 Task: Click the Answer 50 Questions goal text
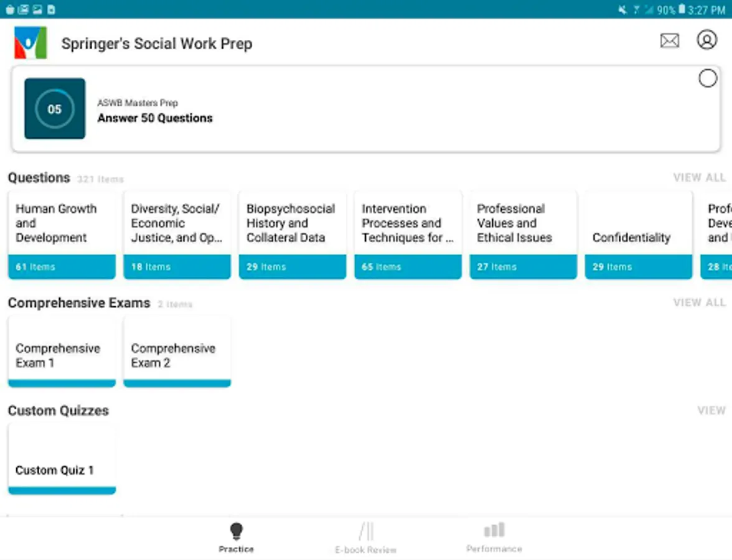(155, 118)
